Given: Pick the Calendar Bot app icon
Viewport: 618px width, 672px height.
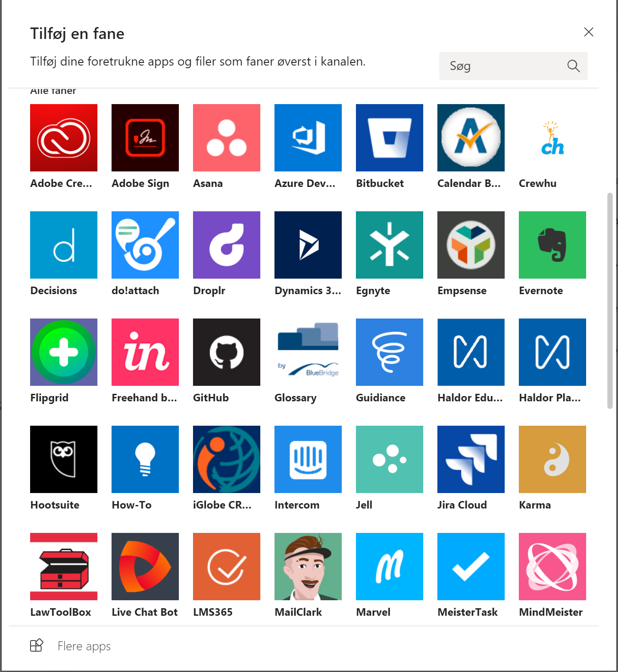Looking at the screenshot, I should coord(471,138).
